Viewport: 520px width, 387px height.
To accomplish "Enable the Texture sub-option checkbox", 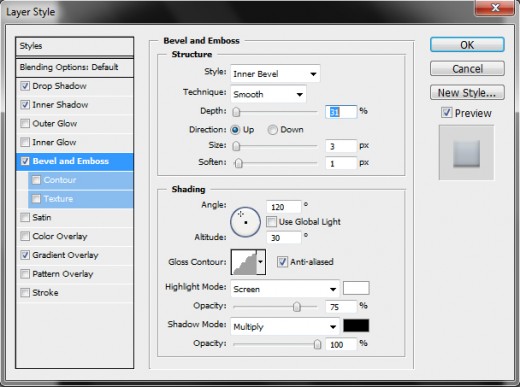I will click(36, 199).
